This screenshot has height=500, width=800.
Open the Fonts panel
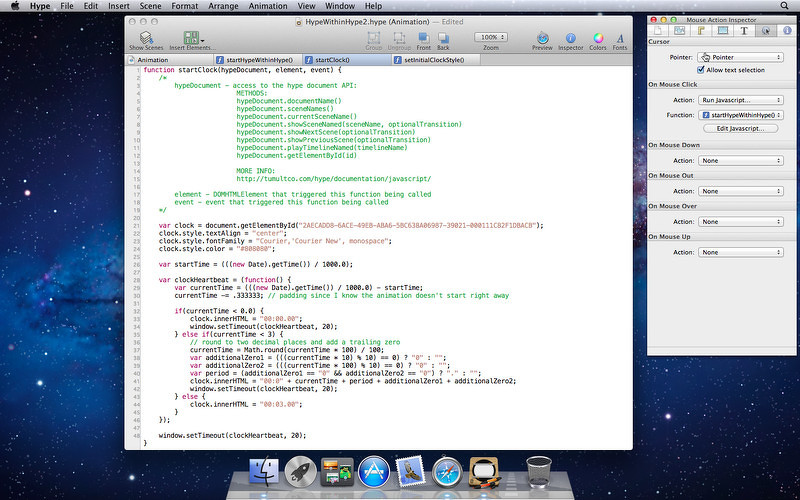(620, 41)
